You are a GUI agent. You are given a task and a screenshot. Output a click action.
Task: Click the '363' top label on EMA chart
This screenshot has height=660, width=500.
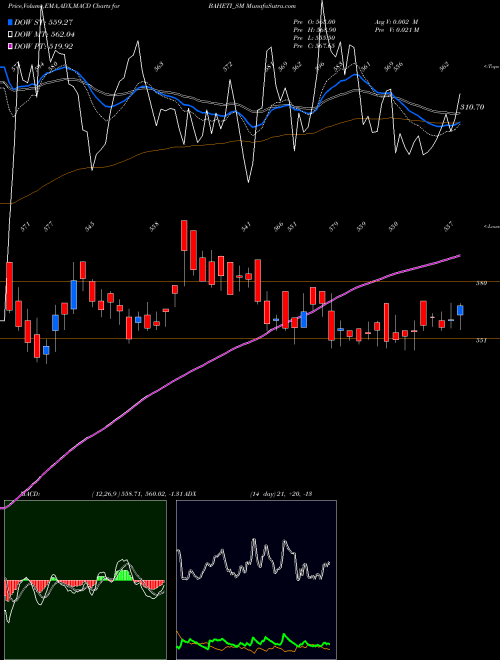158,67
